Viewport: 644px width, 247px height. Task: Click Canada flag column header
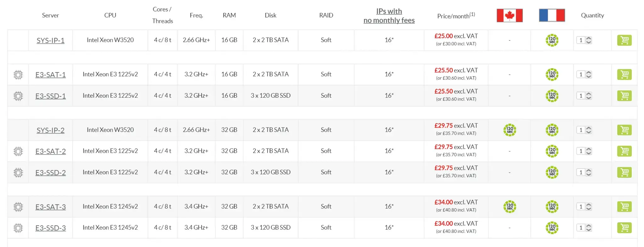(509, 15)
